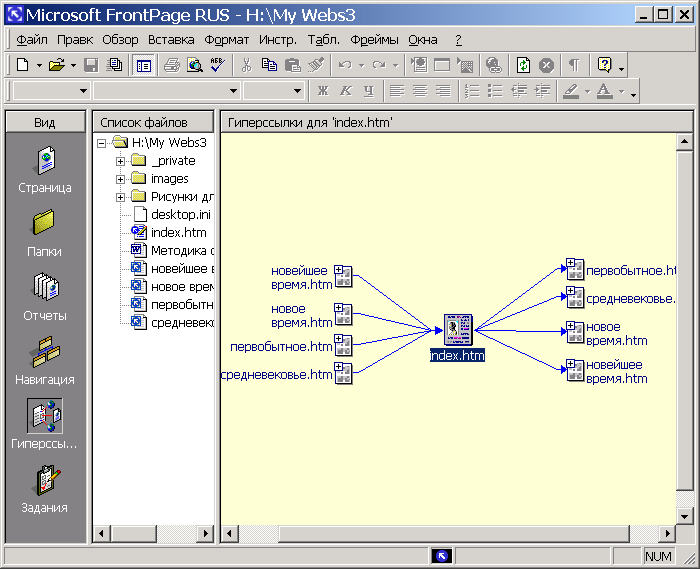Image resolution: width=700 pixels, height=569 pixels.
Task: Open the Фреймы menu
Action: 374,40
